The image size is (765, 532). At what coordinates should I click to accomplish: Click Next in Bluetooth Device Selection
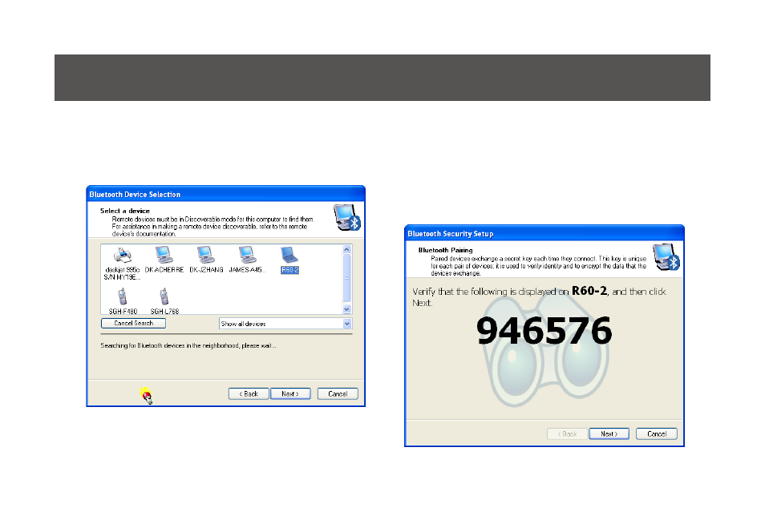290,394
